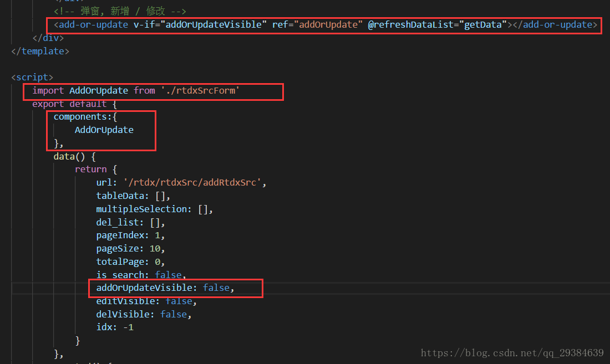Click the 'multipleSelection: [],' line
Image resolution: width=610 pixels, height=364 pixels.
coord(155,209)
